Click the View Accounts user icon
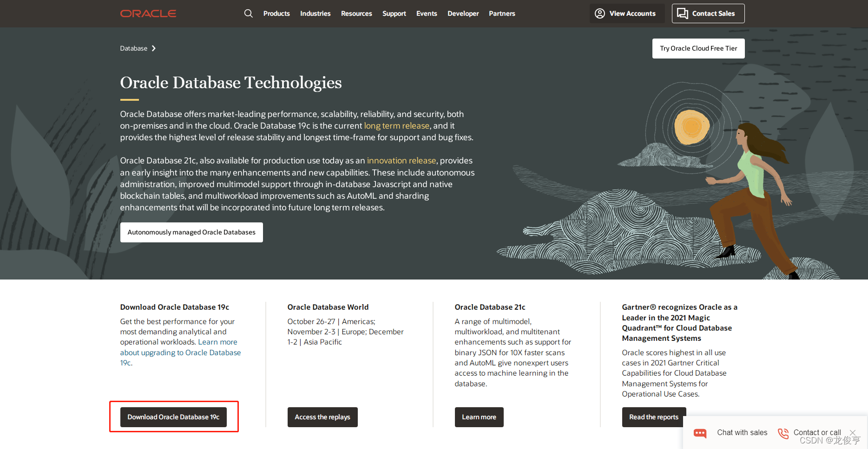Screen dimensions: 868x449 (600, 13)
